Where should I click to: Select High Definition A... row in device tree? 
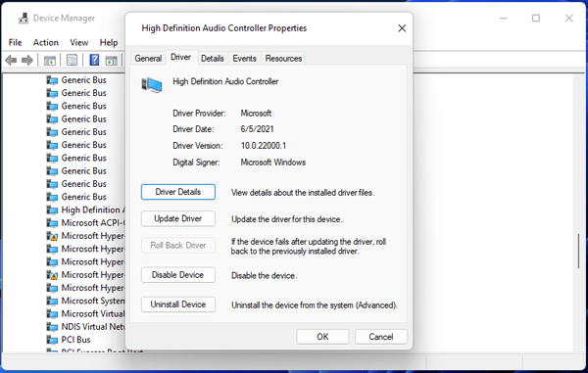coord(86,210)
